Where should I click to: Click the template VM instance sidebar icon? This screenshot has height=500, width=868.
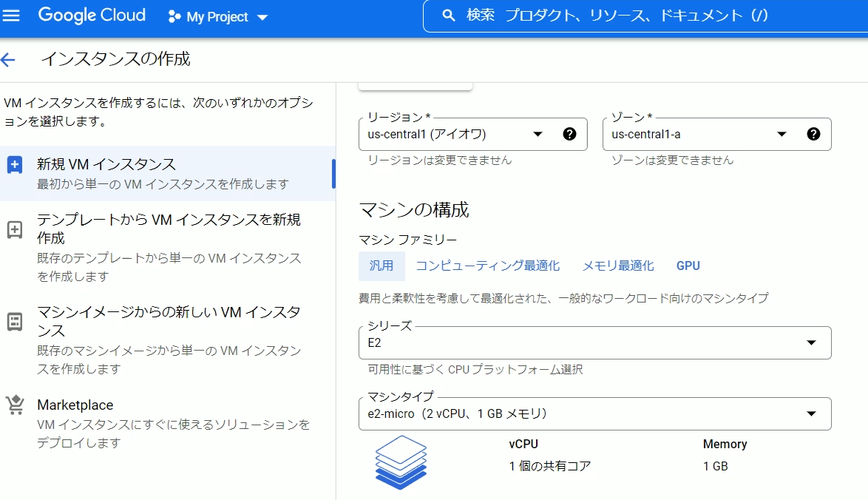pyautogui.click(x=13, y=229)
